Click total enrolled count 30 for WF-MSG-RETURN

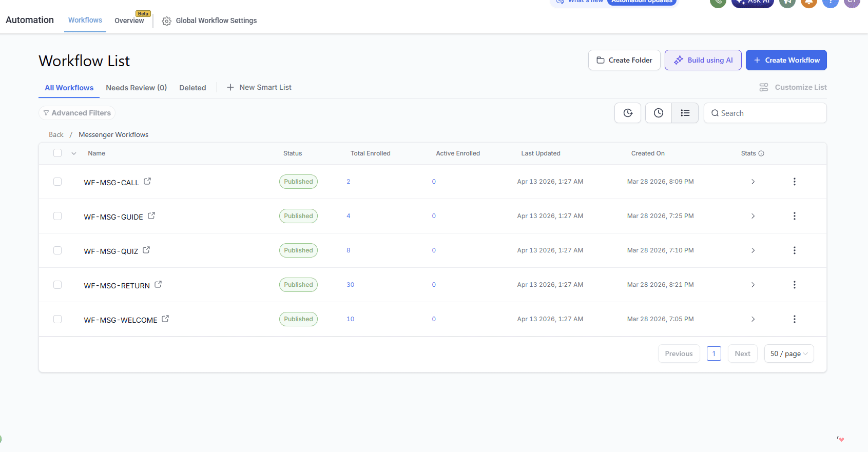click(x=351, y=285)
